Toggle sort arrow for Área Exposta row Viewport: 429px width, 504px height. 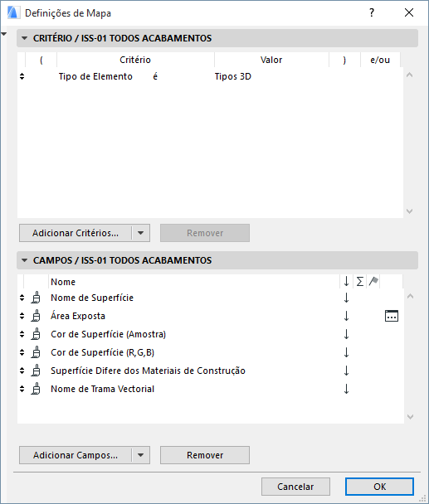346,316
